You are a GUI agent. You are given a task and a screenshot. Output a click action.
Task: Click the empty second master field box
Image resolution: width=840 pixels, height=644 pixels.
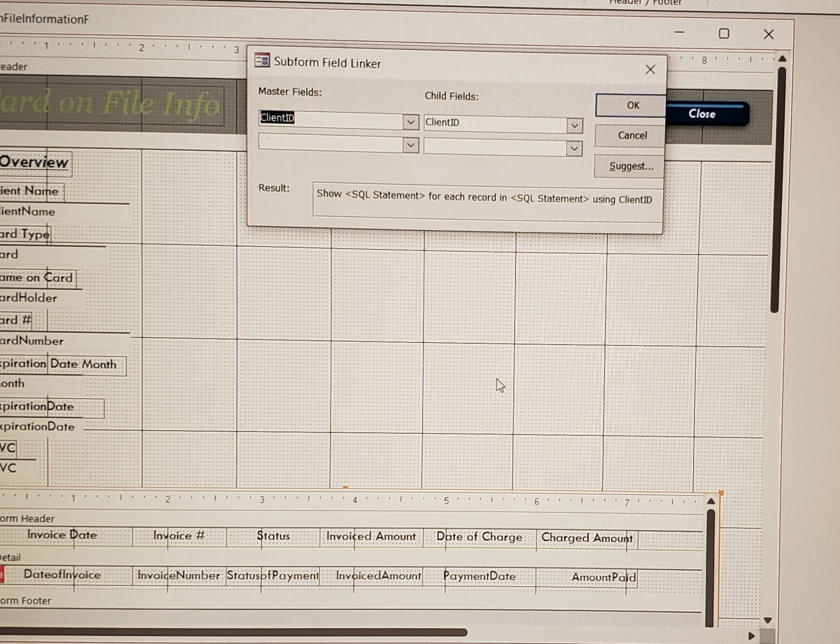pos(331,143)
